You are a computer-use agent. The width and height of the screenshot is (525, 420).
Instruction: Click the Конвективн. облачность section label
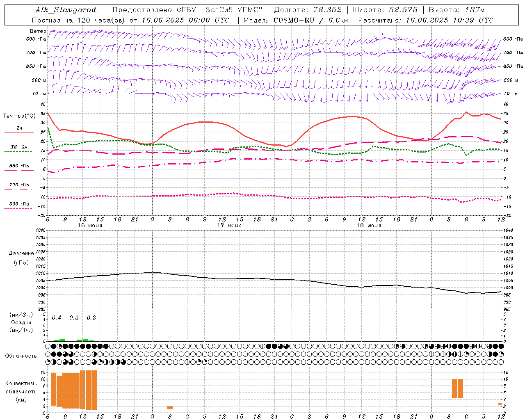(21, 391)
